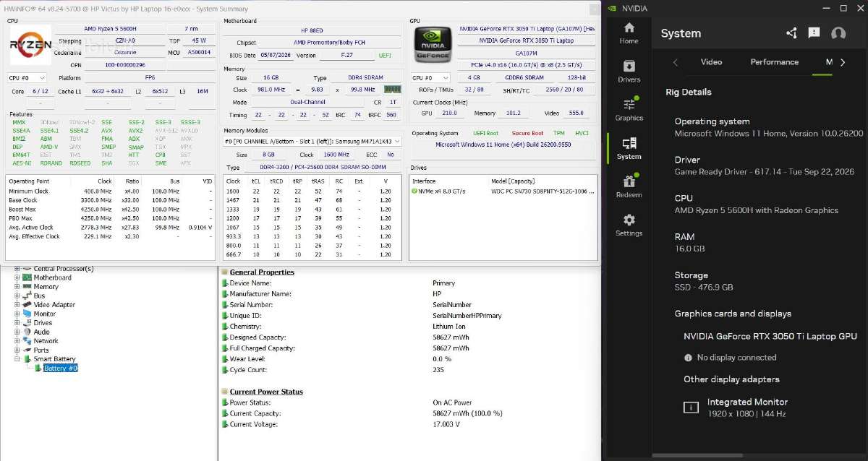Click the WDC PC SN730 drive entry
This screenshot has width=868, height=461.
[544, 191]
